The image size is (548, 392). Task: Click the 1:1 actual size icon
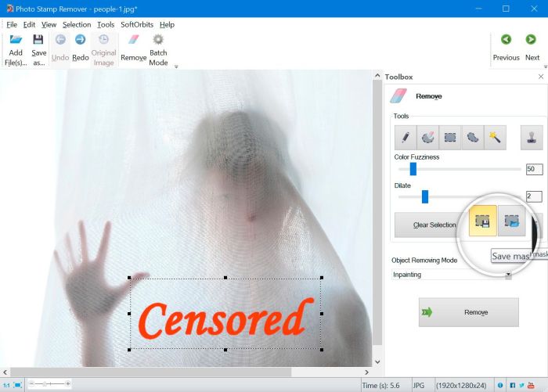pos(6,385)
